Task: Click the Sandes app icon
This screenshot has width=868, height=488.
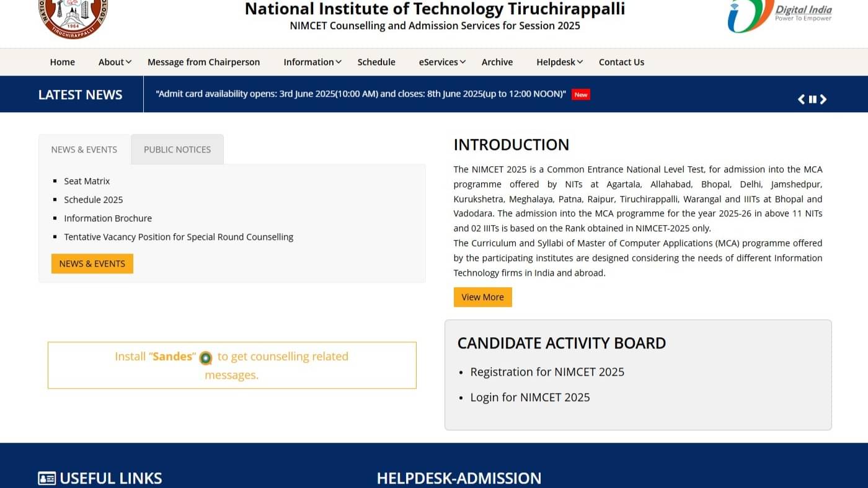Action: 206,358
